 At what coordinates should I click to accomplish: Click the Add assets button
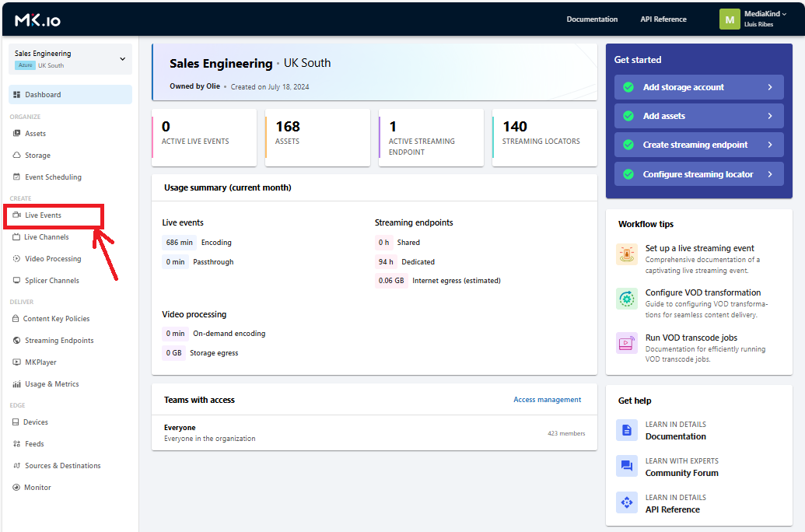[x=698, y=116]
